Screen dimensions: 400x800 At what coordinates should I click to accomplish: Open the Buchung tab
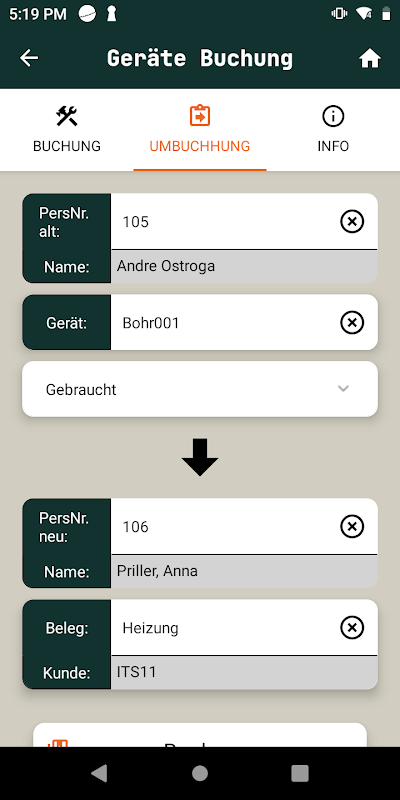67,130
